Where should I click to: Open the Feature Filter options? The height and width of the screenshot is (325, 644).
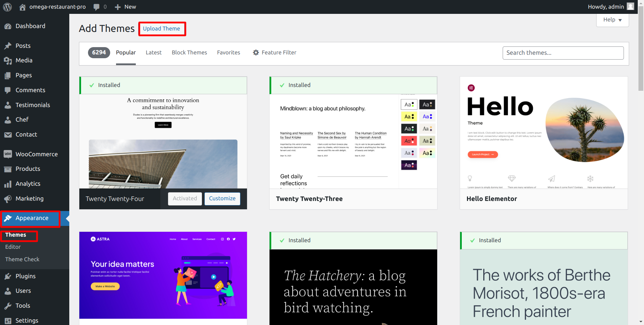[x=274, y=53]
